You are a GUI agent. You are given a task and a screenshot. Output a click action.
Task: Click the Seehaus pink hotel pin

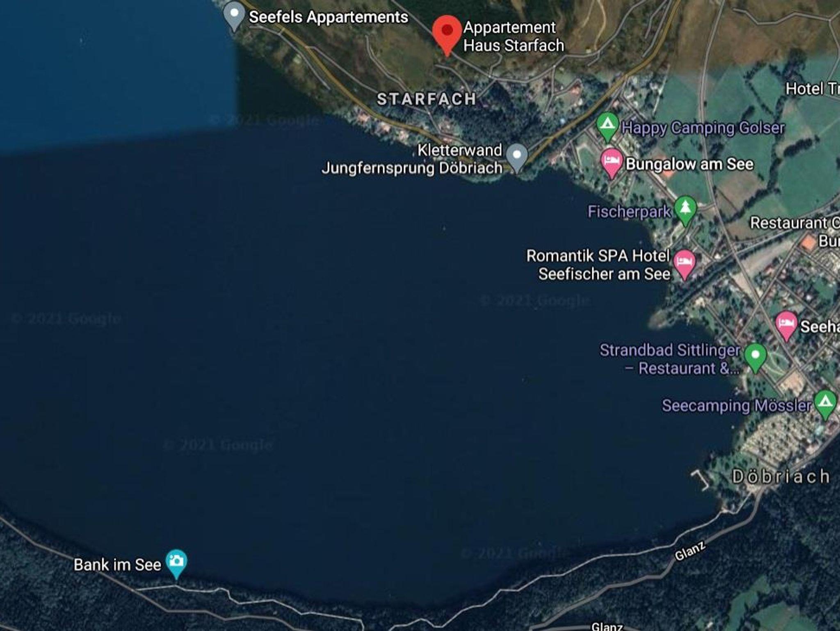click(786, 324)
